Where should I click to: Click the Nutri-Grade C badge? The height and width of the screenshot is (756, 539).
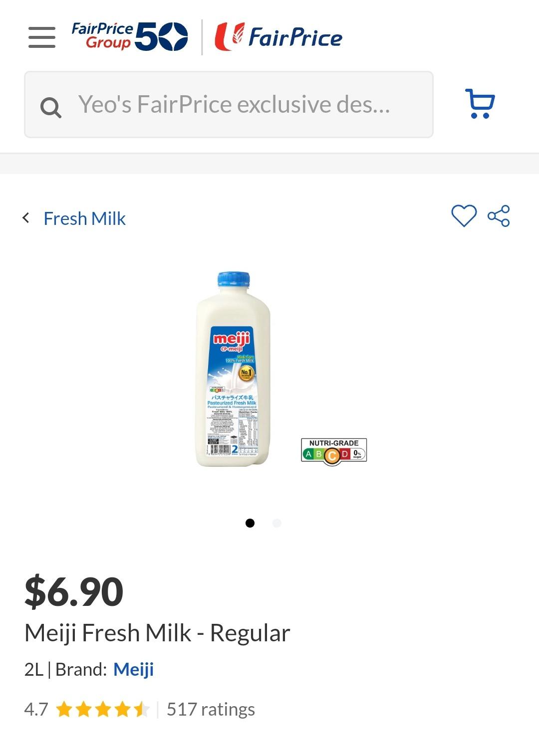pos(334,452)
